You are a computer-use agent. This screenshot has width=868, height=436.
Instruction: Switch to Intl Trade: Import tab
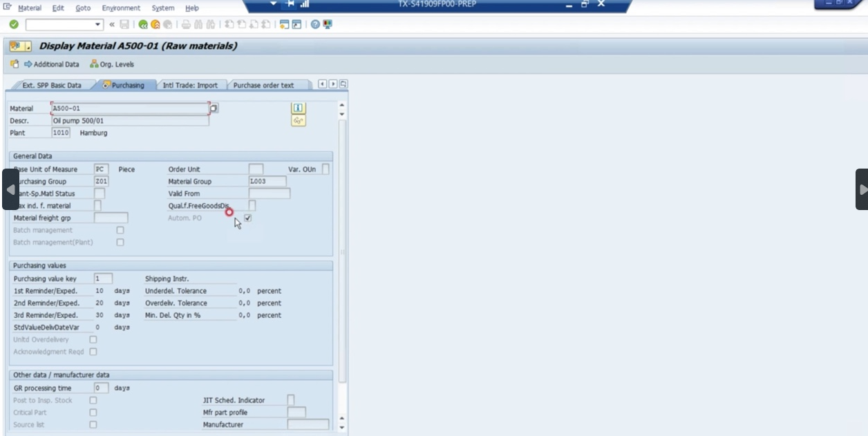tap(190, 85)
